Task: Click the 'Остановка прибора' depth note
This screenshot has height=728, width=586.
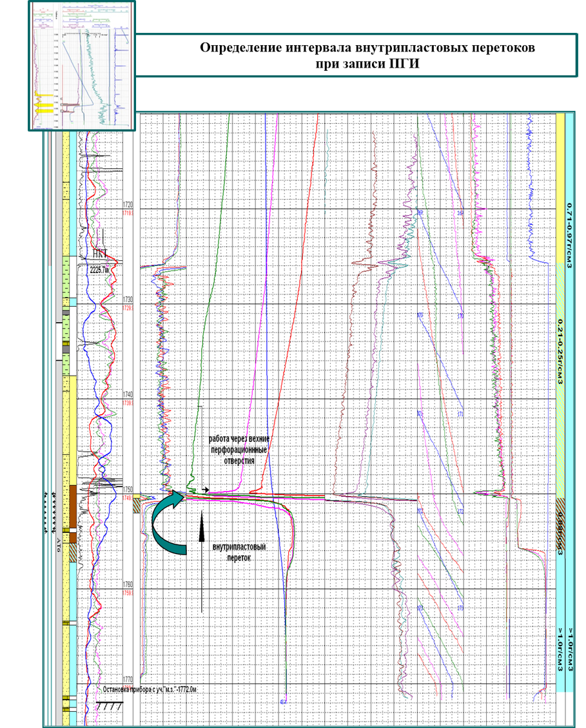Action: [149, 689]
